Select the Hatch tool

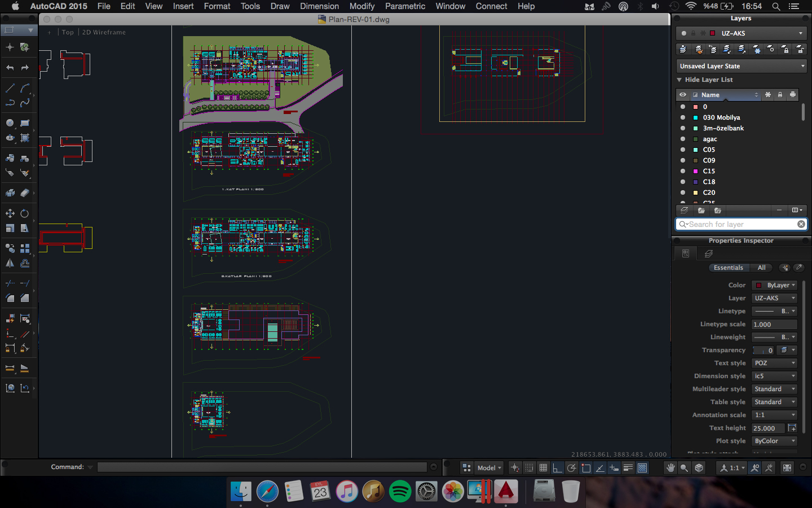(x=25, y=138)
